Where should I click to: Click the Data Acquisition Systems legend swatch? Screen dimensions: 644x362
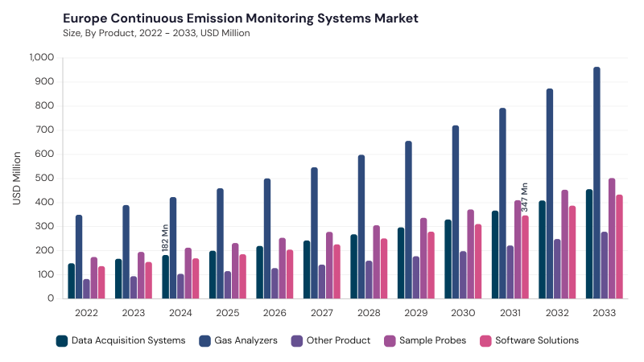point(62,341)
